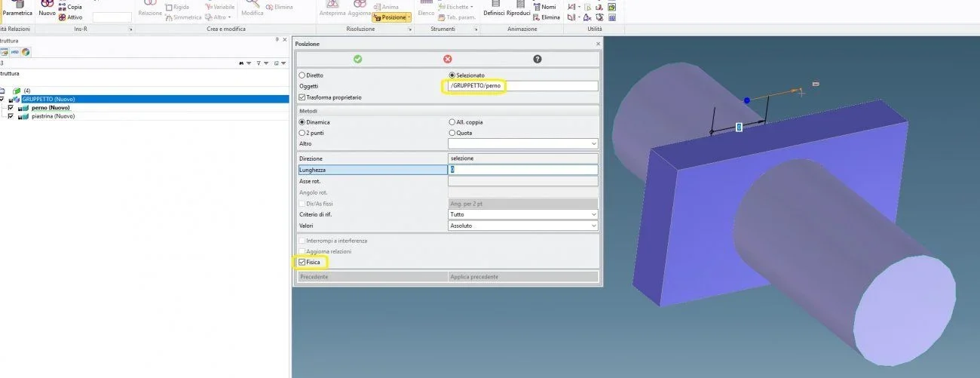Toggle the Fisica checkbox

pyautogui.click(x=302, y=263)
